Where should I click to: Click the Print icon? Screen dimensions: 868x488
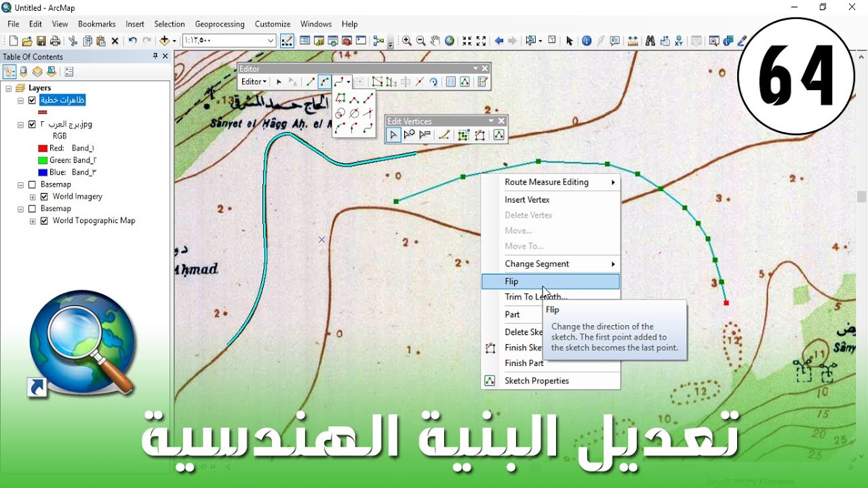click(55, 41)
